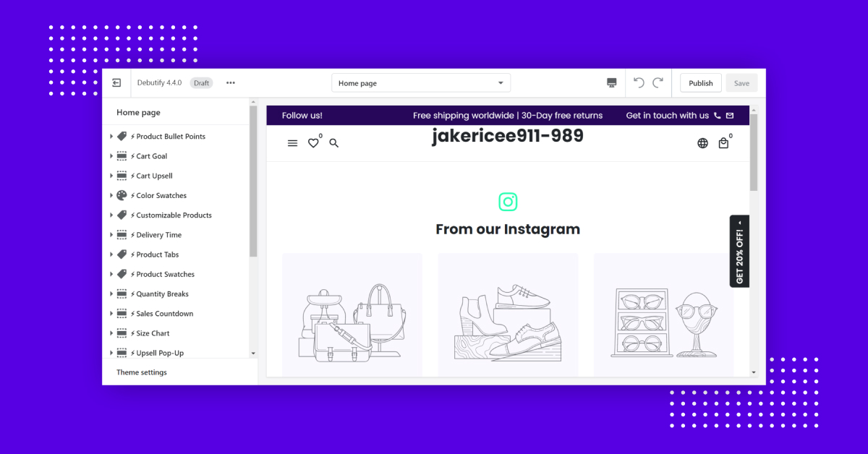The width and height of the screenshot is (868, 454).
Task: Click the Get in touch with us text
Action: (668, 116)
